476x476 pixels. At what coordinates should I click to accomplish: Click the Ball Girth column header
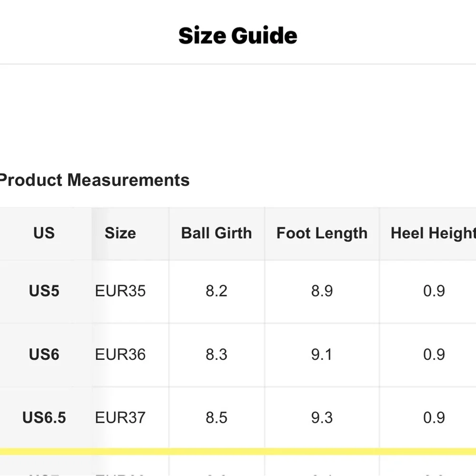point(217,233)
